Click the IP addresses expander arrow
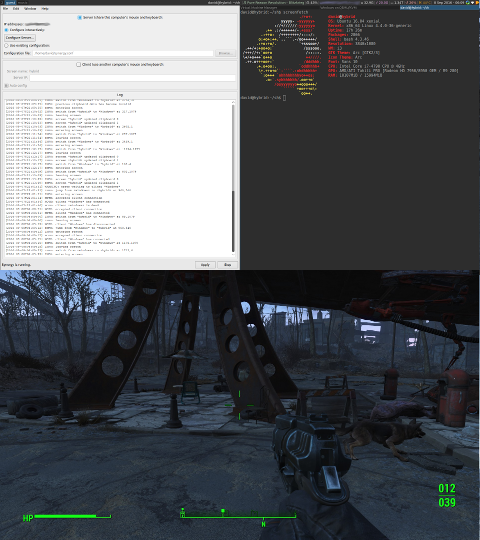Screen dimensions: 480x540 pos(5,24)
